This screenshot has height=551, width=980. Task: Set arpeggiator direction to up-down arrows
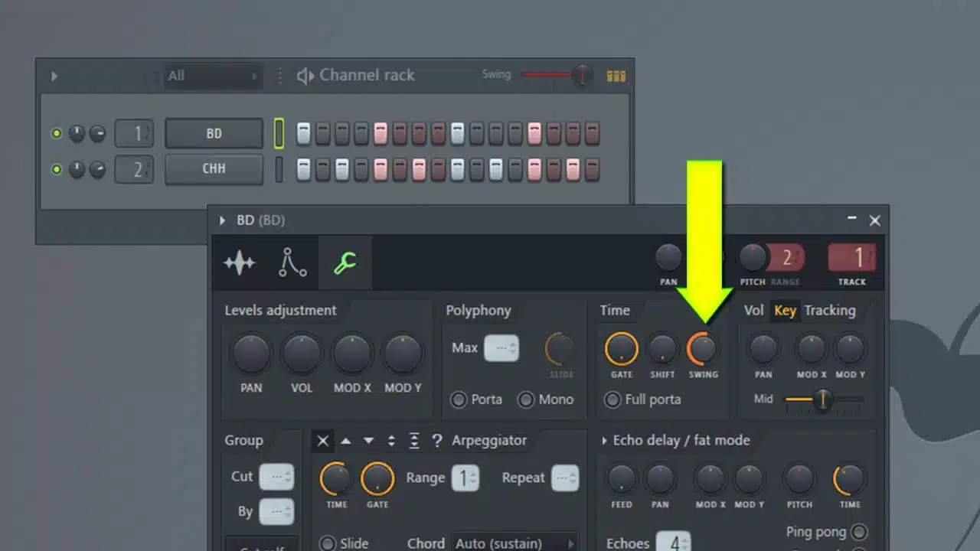coord(392,441)
